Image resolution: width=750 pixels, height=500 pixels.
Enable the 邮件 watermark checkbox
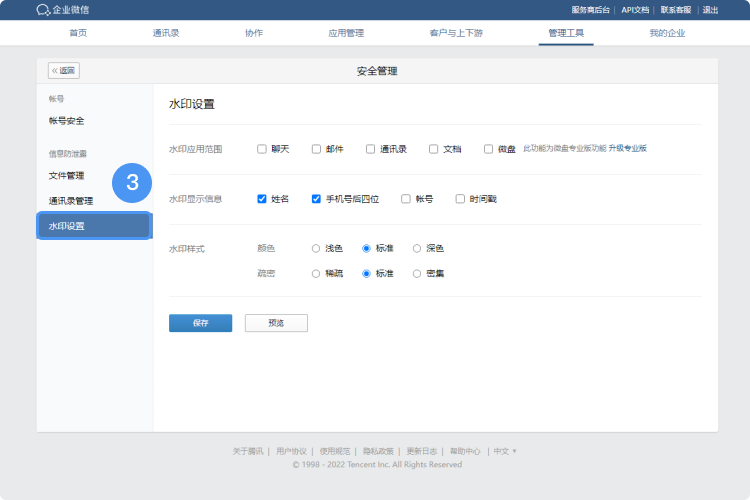pyautogui.click(x=316, y=149)
